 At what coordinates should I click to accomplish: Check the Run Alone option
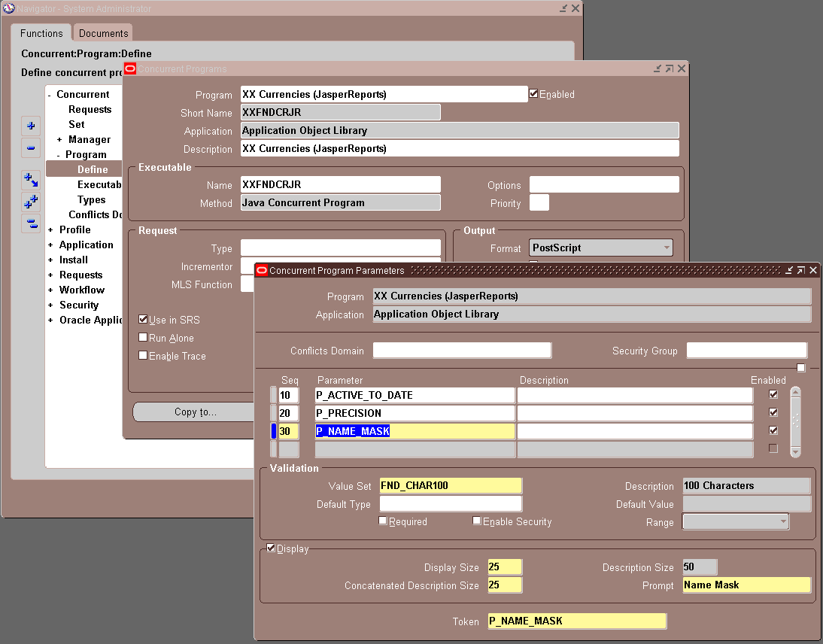click(143, 338)
